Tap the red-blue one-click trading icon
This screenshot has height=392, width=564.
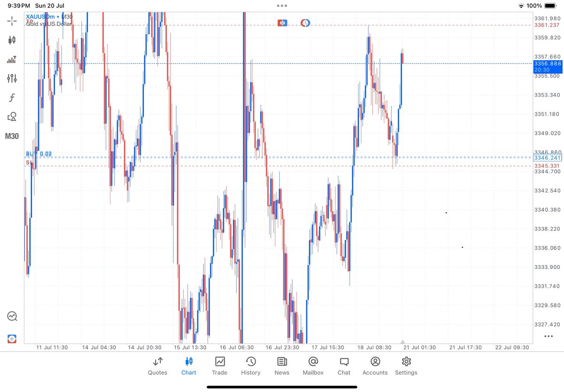point(282,22)
